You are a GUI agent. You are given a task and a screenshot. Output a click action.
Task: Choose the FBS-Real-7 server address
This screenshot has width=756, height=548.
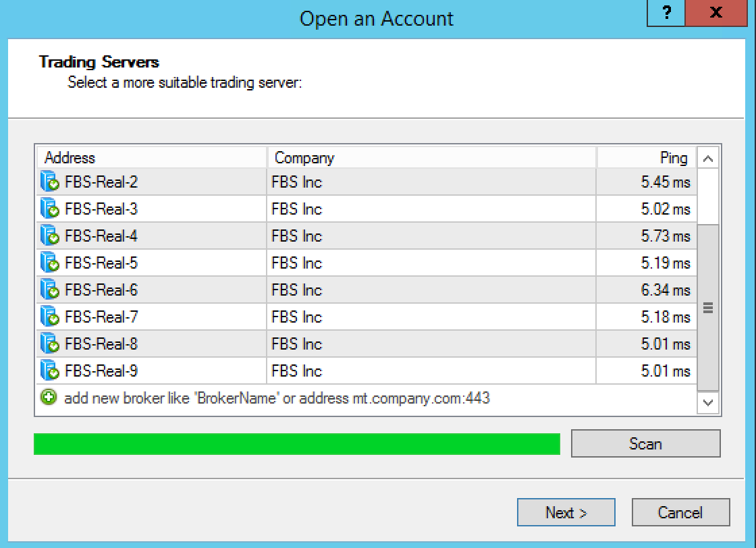(x=101, y=317)
